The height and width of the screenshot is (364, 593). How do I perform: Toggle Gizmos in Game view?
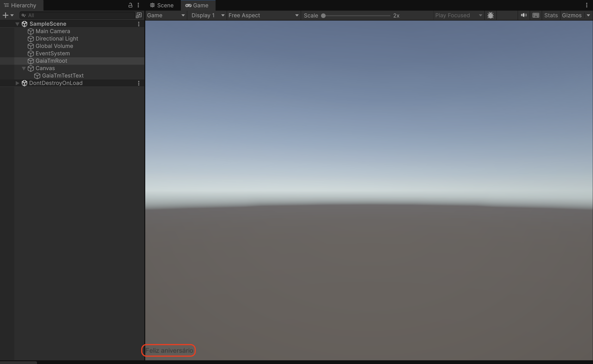[571, 15]
